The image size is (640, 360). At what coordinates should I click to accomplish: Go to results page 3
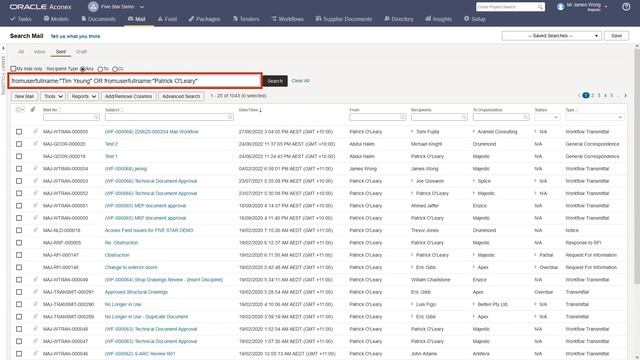click(x=599, y=96)
